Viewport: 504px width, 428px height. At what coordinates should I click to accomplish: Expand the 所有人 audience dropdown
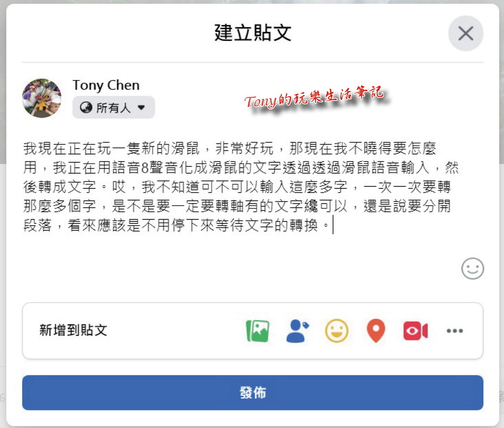[x=114, y=107]
